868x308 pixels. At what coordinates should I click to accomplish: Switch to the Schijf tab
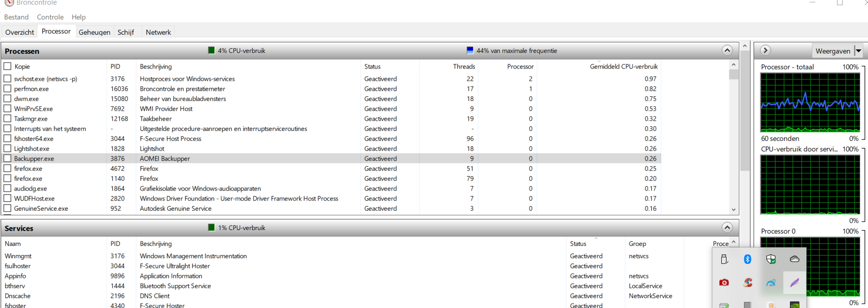point(126,32)
